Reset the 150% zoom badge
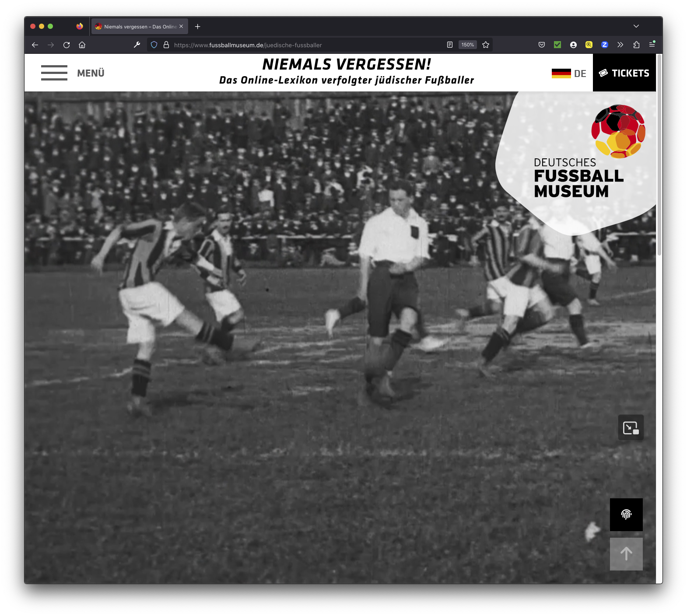Screen dimensions: 687x616 click(x=468, y=45)
